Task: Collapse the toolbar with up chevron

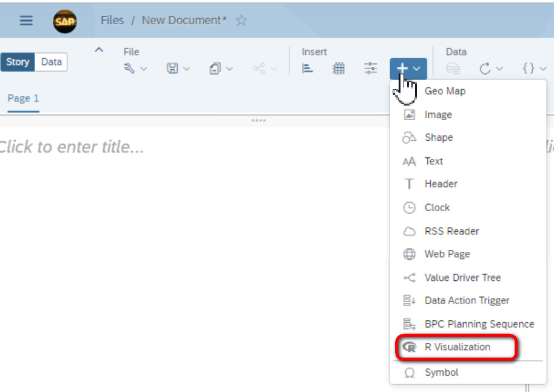Action: coord(100,50)
